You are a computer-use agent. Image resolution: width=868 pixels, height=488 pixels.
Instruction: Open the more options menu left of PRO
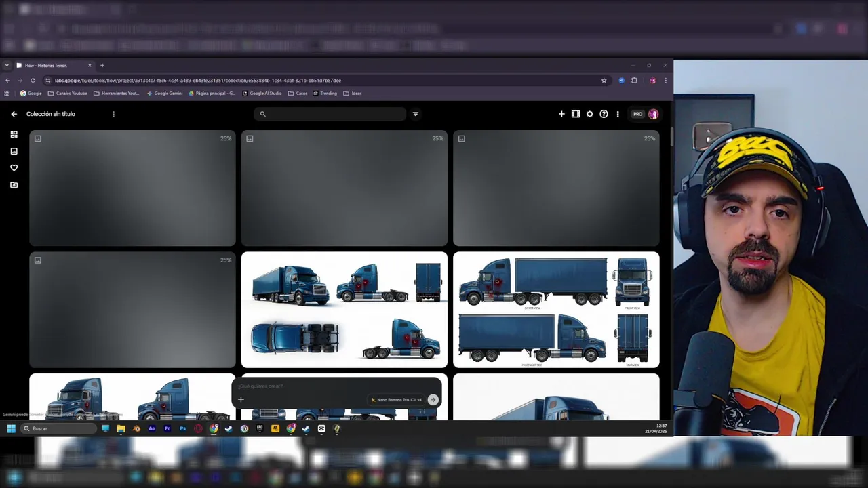click(x=618, y=114)
